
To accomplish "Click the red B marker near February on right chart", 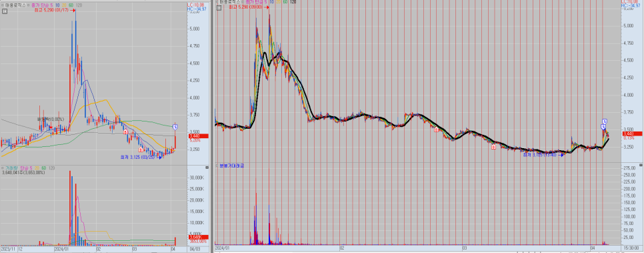I will point(437,130).
